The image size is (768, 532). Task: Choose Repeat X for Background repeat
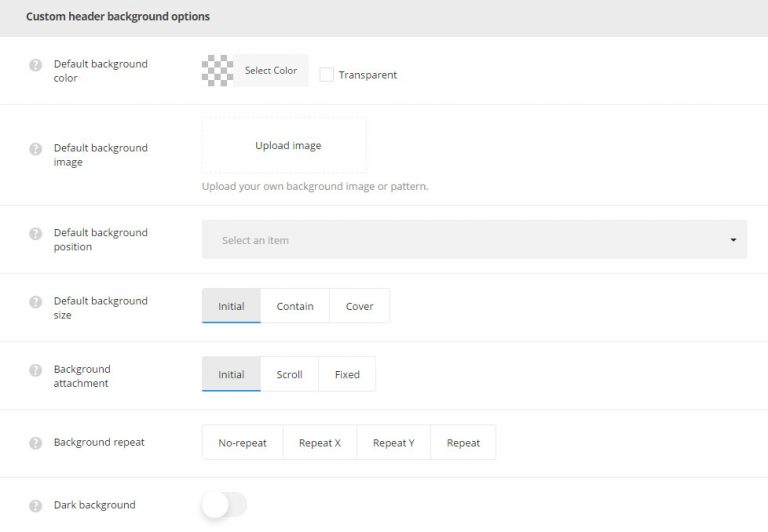pos(320,443)
